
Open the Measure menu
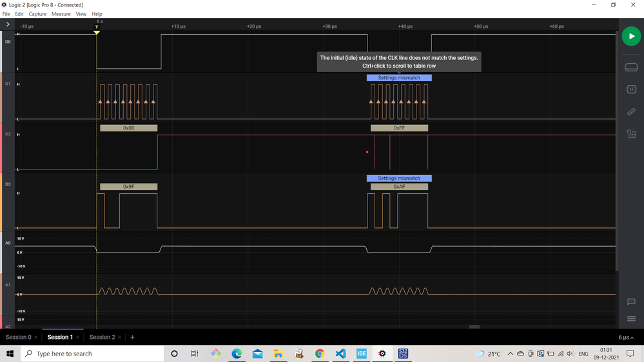coord(61,14)
